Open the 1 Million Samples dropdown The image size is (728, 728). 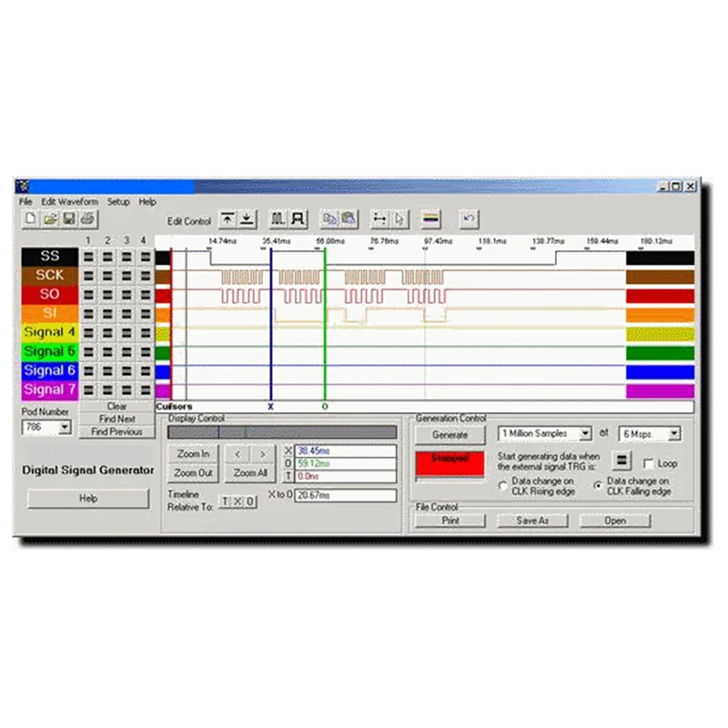click(585, 434)
